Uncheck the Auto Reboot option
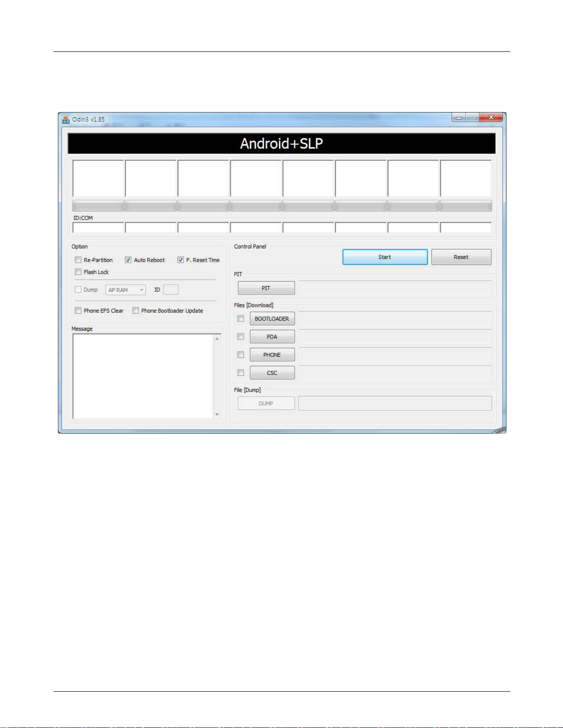The height and width of the screenshot is (728, 563). click(128, 260)
